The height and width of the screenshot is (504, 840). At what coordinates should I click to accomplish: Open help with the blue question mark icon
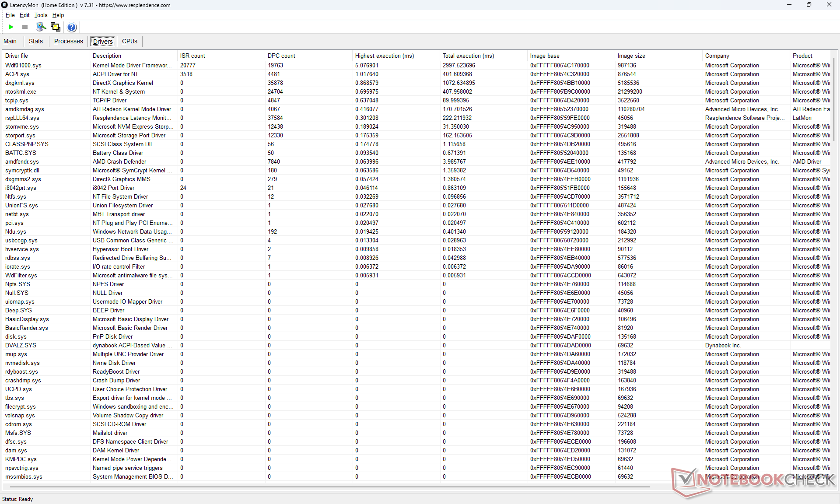72,27
